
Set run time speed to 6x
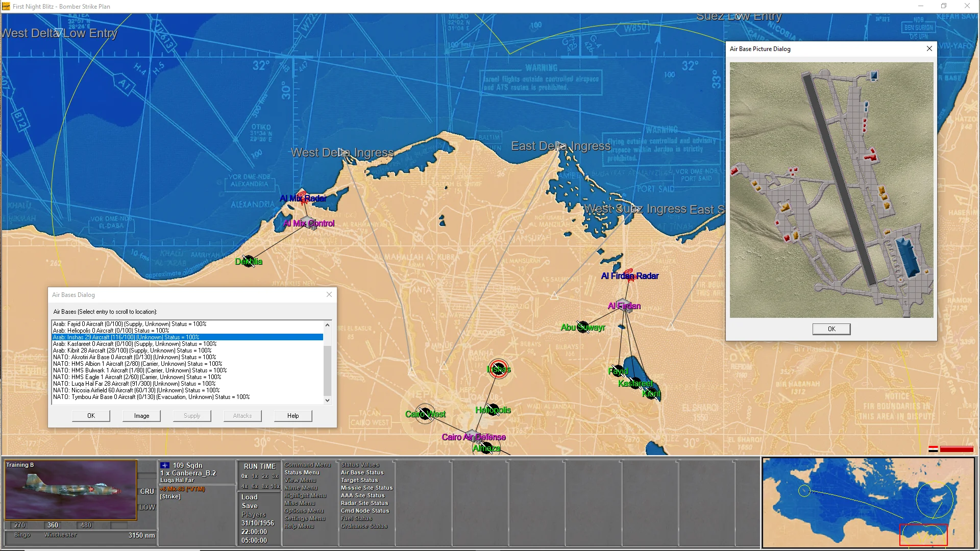tap(255, 486)
